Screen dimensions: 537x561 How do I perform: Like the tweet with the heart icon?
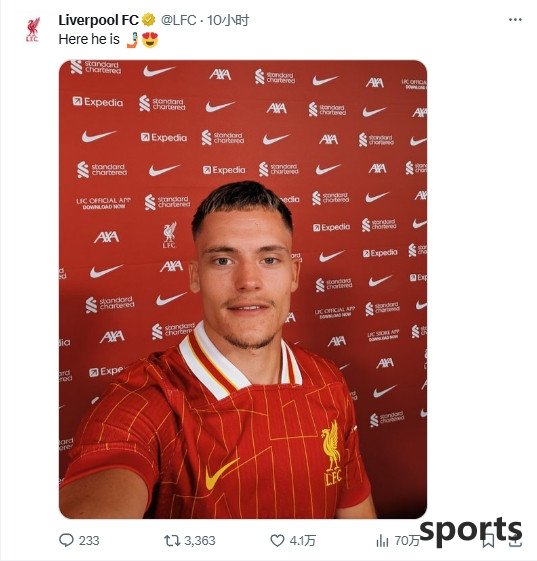[x=277, y=540]
